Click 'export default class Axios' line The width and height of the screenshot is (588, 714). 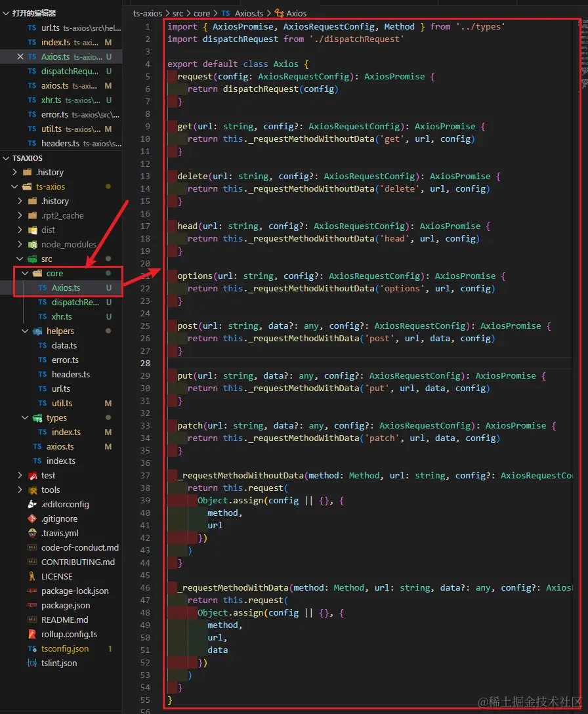click(x=238, y=64)
